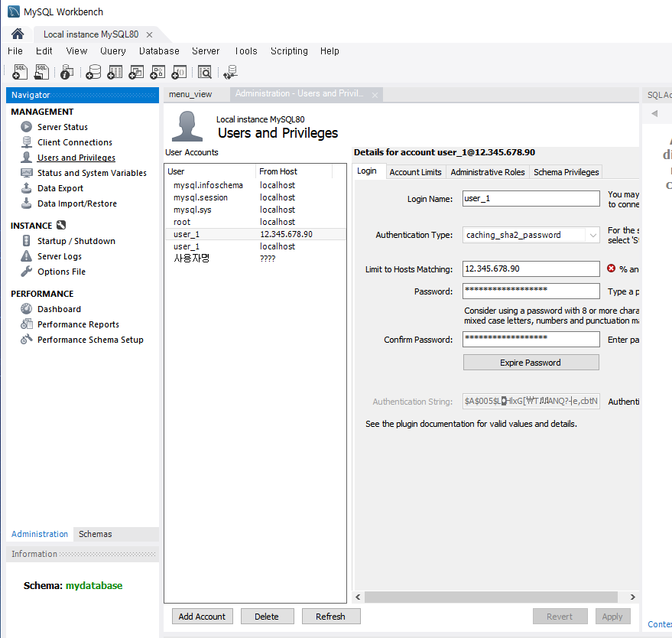Create a new SQL tab icon
This screenshot has height=638, width=672.
[20, 72]
